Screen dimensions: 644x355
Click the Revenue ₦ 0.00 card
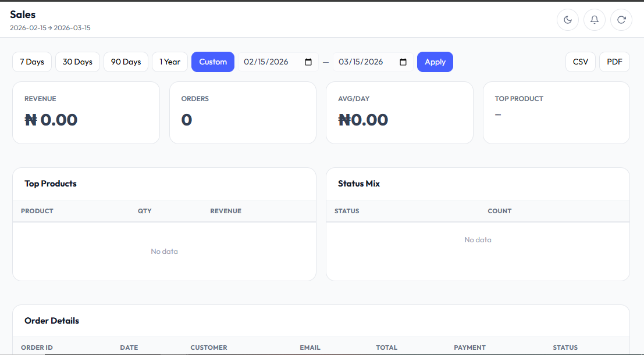click(x=86, y=113)
